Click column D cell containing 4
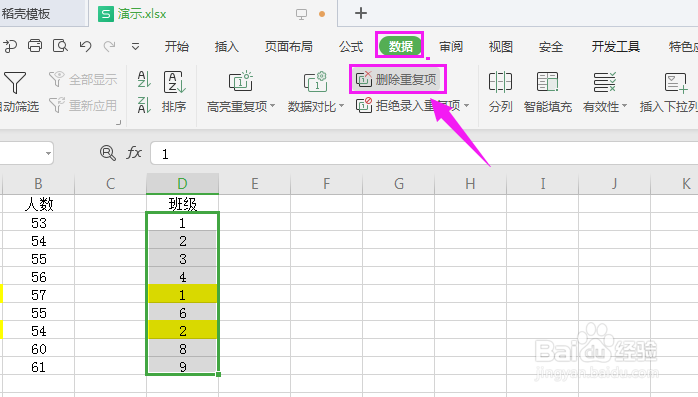 [x=183, y=277]
